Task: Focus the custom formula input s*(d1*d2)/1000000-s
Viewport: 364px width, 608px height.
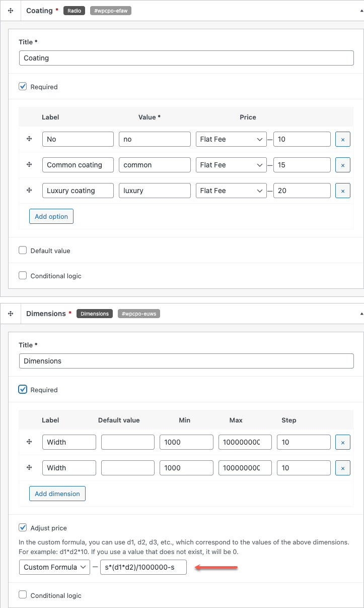Action: tap(143, 567)
